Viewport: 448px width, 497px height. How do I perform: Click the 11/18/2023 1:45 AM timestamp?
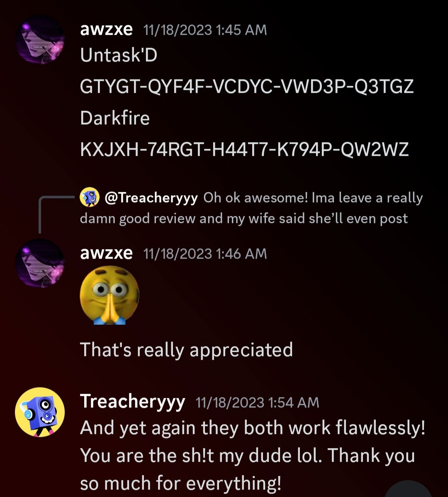[205, 30]
